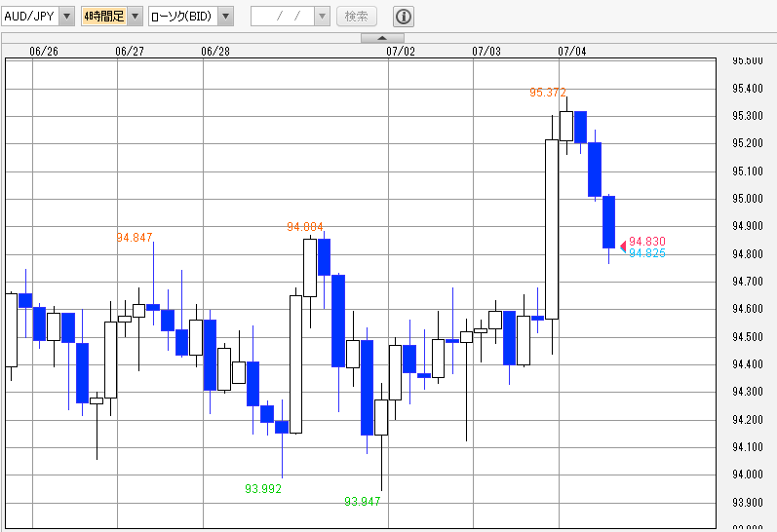
Task: Click the 07/02 date axis label
Action: pyautogui.click(x=401, y=51)
